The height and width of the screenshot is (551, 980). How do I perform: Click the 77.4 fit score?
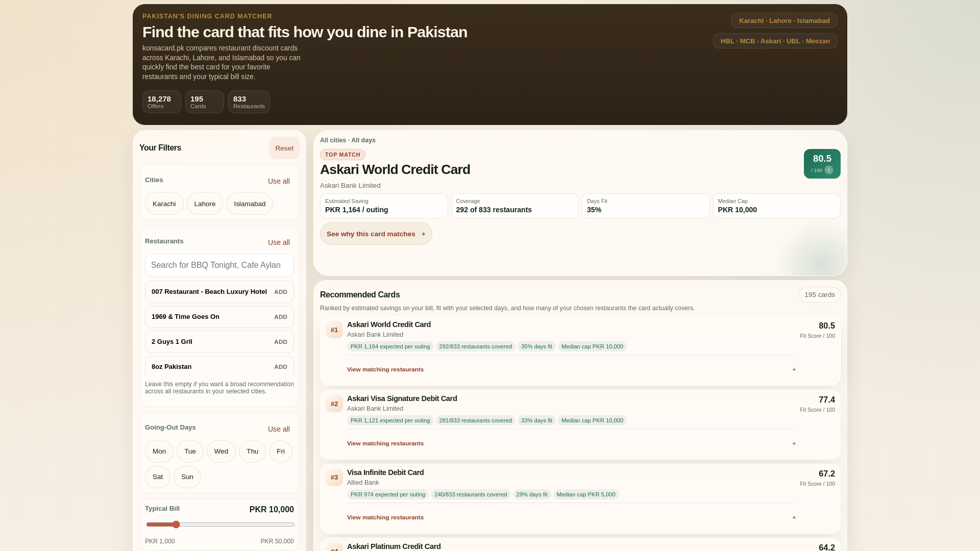(827, 400)
